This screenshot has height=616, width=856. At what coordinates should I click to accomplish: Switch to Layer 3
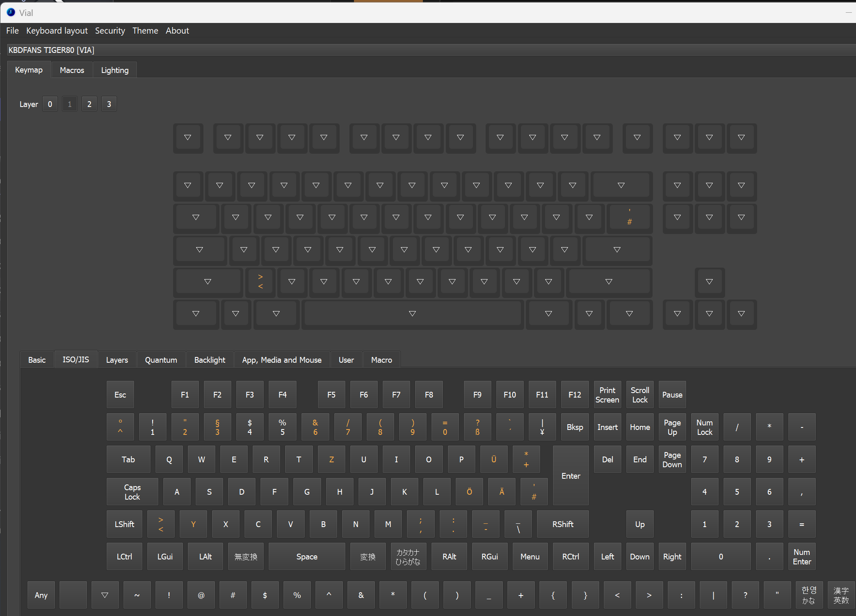tap(109, 104)
